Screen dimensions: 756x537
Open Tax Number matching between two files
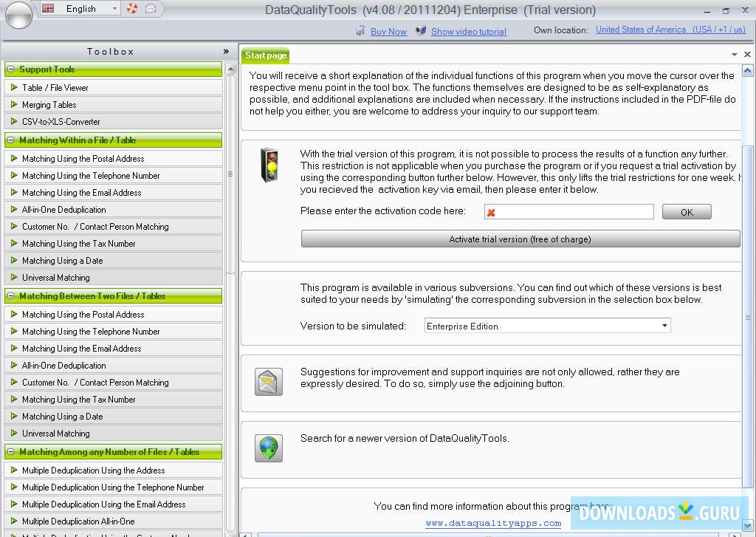click(113, 400)
